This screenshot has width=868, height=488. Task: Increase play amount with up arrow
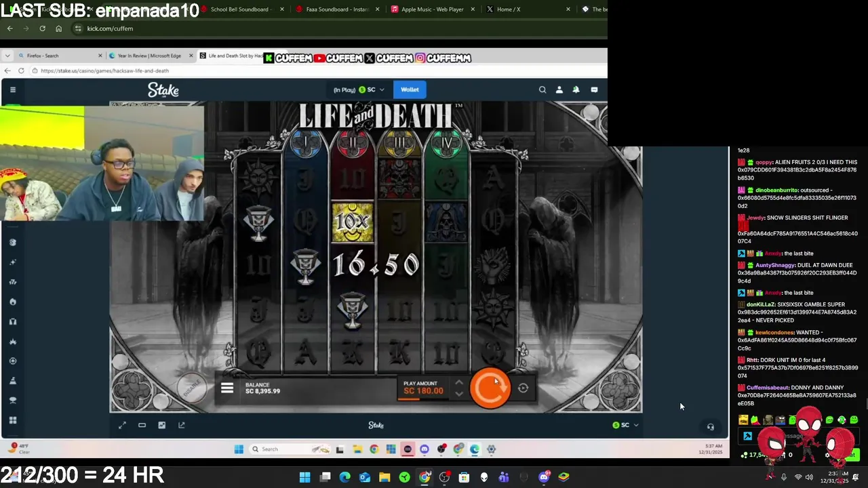click(459, 382)
